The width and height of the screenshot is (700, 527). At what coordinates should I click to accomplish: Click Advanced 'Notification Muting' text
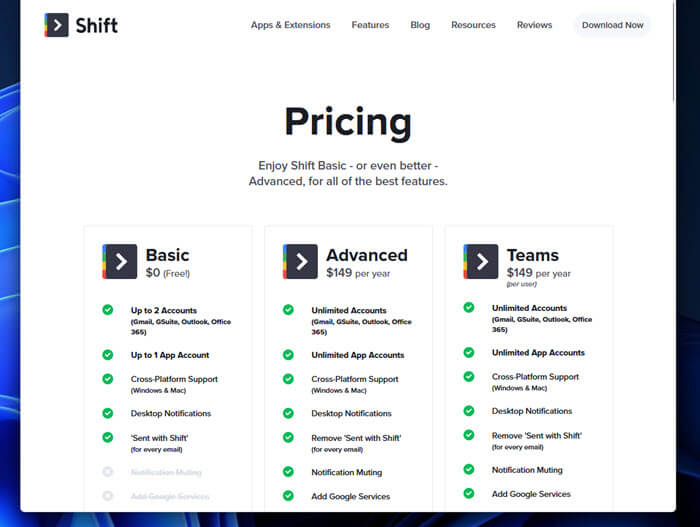(x=346, y=473)
